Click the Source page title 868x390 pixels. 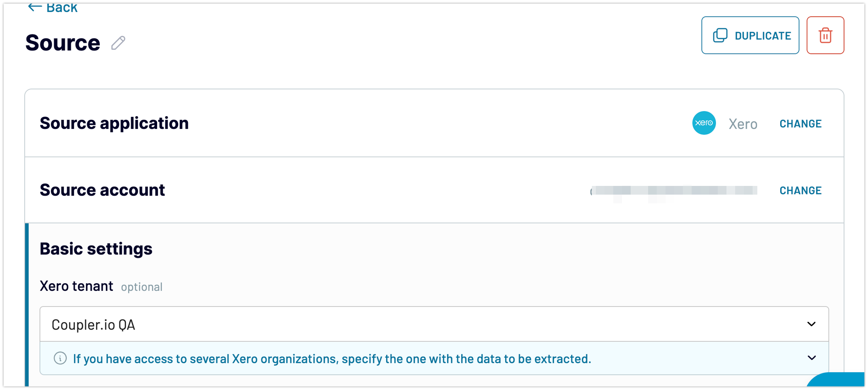(63, 43)
